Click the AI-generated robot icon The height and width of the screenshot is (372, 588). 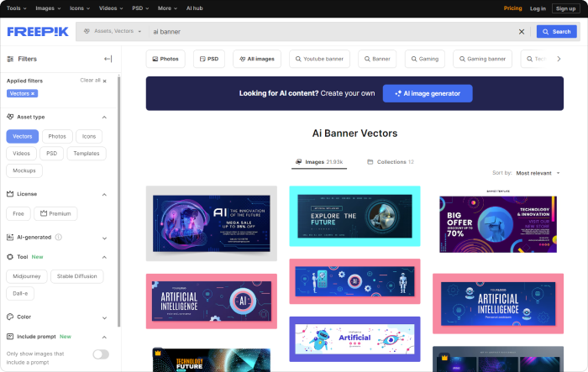10,237
